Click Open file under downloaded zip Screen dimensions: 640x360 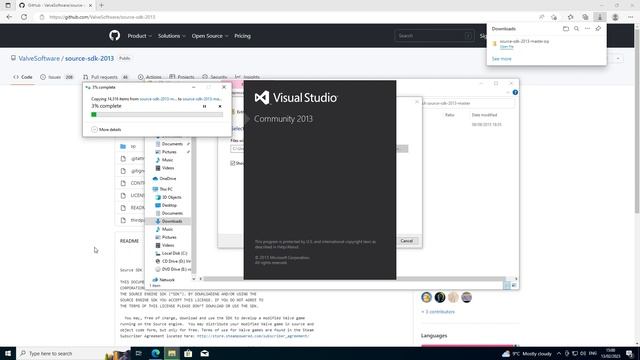[507, 47]
